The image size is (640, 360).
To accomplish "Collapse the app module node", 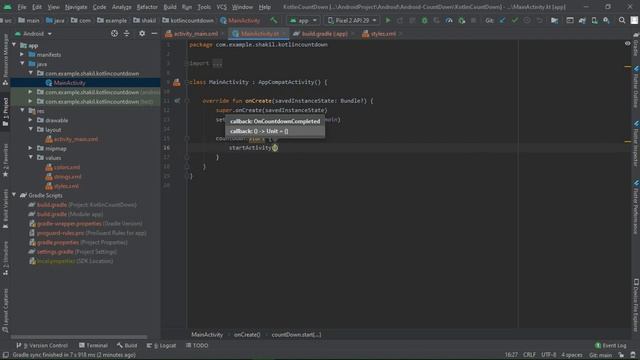I will 15,45.
